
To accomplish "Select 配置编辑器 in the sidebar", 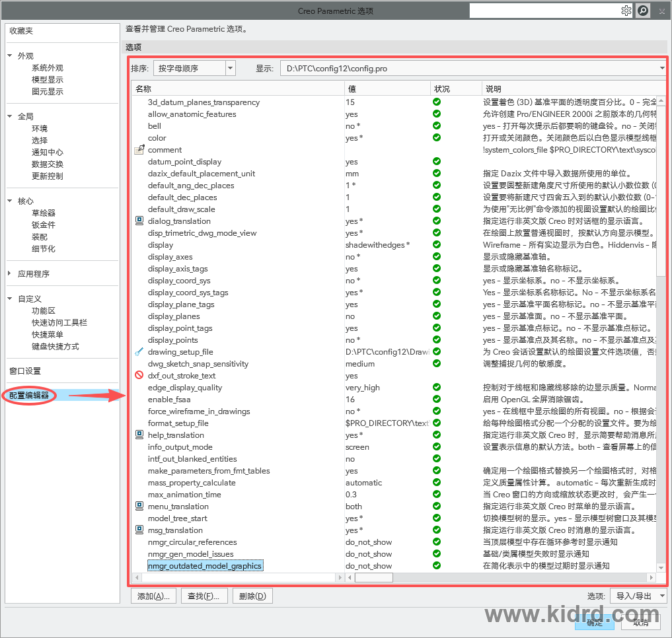I will (x=29, y=395).
